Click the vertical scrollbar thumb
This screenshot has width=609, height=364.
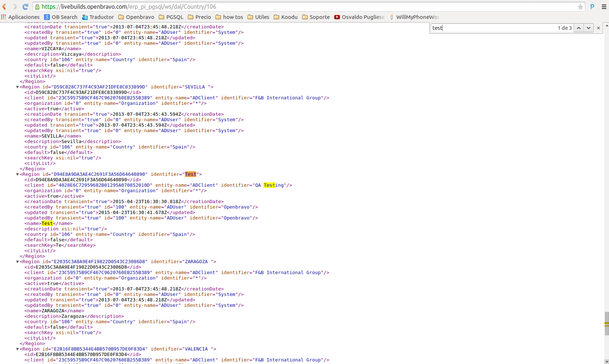[x=606, y=323]
